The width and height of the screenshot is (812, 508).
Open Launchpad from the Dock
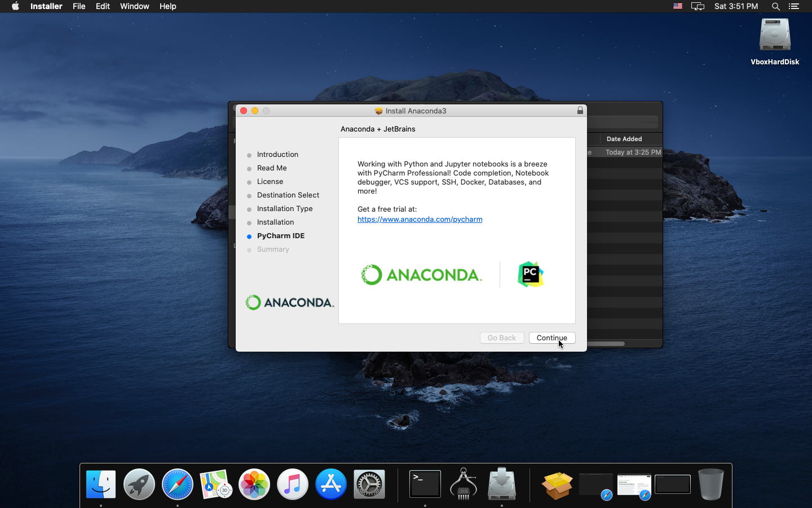coord(139,484)
